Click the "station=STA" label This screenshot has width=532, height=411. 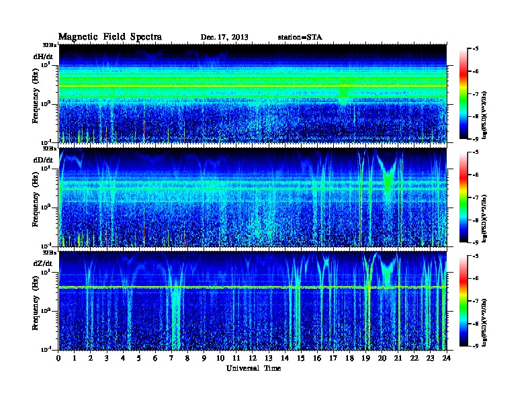300,38
